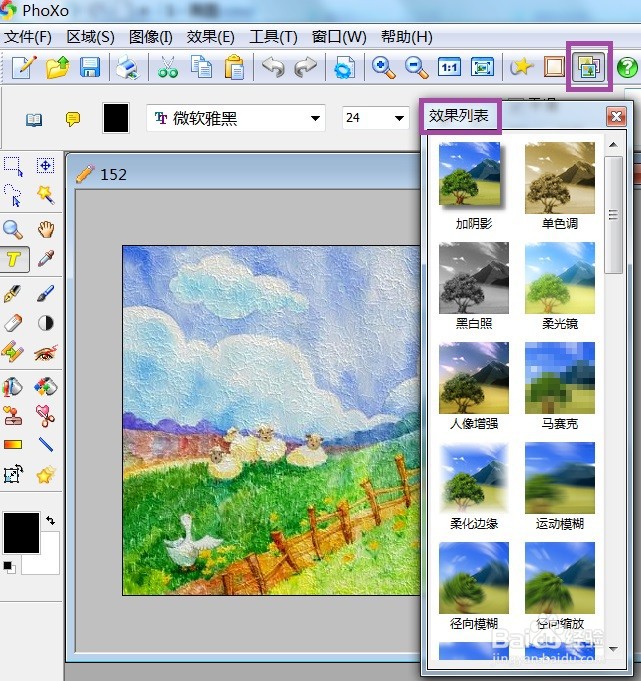This screenshot has height=681, width=641.
Task: Select the Line tool
Action: pyautogui.click(x=45, y=444)
